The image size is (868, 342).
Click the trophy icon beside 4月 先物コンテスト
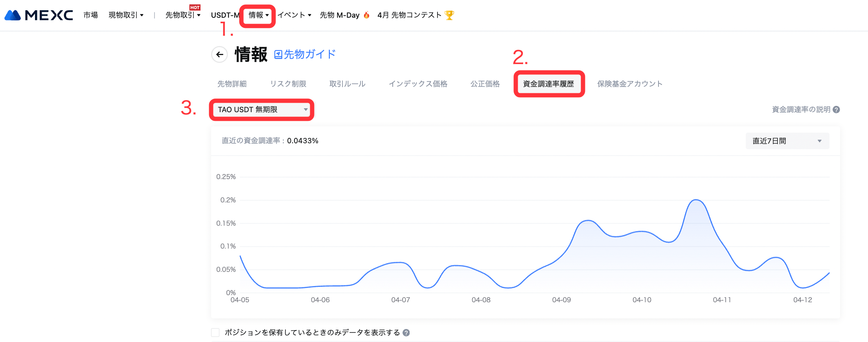(449, 15)
